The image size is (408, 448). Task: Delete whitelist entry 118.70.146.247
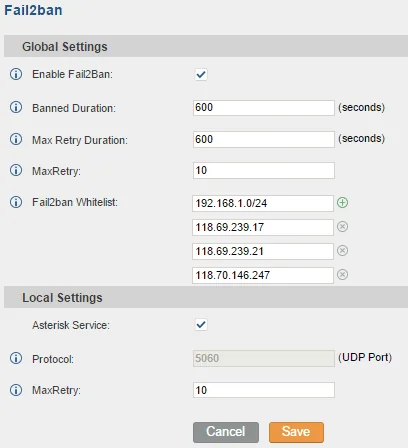pos(342,275)
